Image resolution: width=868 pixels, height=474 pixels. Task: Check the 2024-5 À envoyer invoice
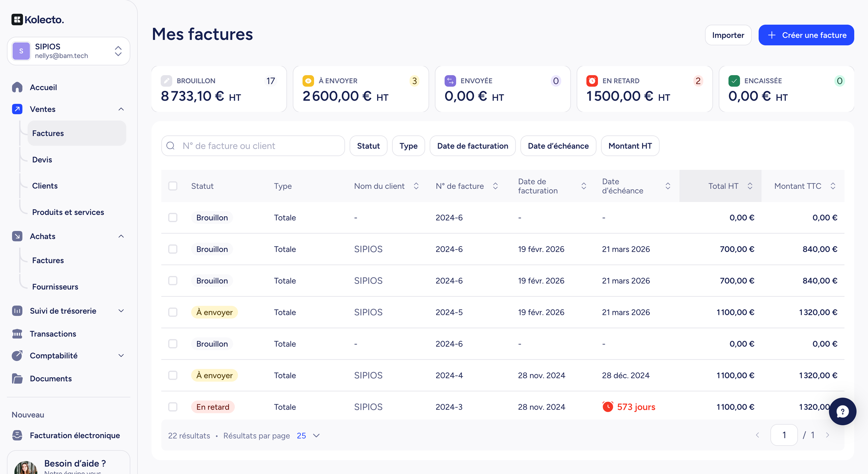173,312
